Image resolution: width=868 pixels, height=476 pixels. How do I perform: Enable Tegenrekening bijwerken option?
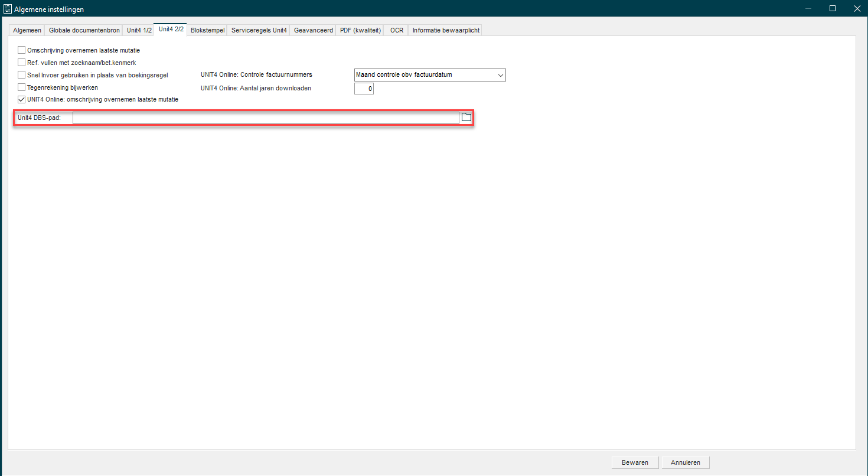click(22, 87)
